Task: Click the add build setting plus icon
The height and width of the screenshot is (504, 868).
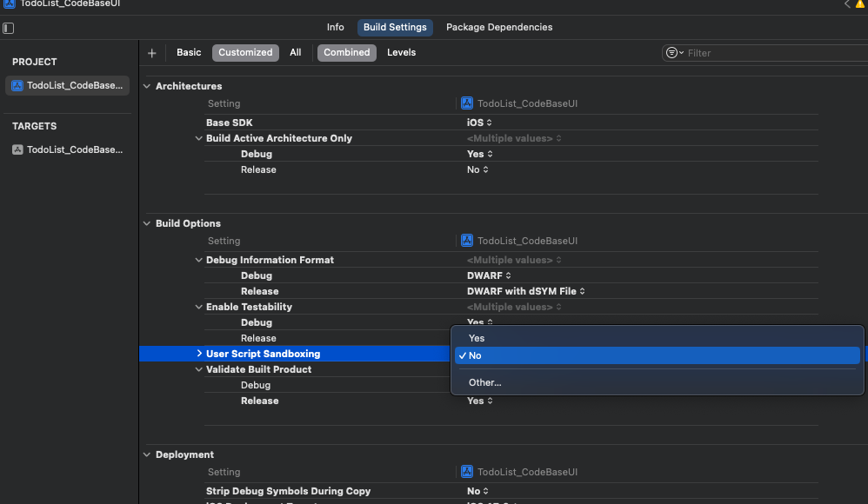Action: [x=151, y=53]
